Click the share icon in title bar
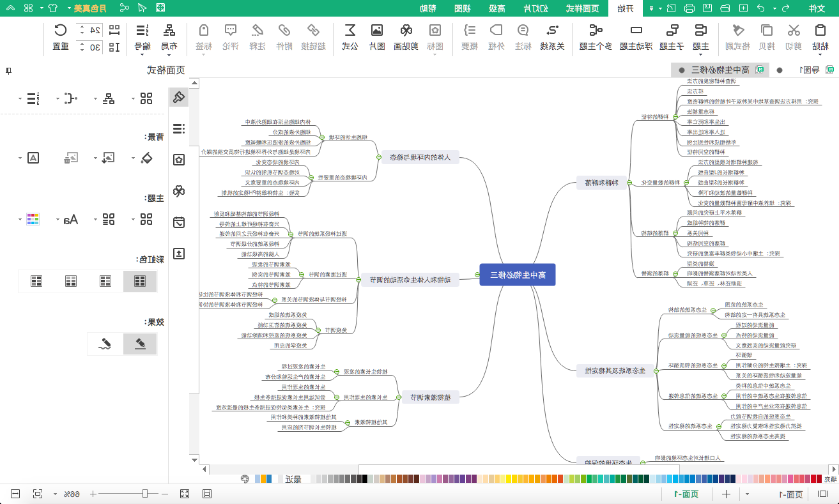Image resolution: width=839 pixels, height=504 pixels. pyautogui.click(x=125, y=8)
